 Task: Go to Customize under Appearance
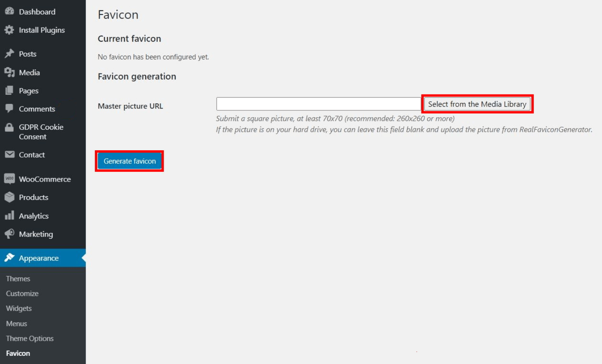[22, 294]
